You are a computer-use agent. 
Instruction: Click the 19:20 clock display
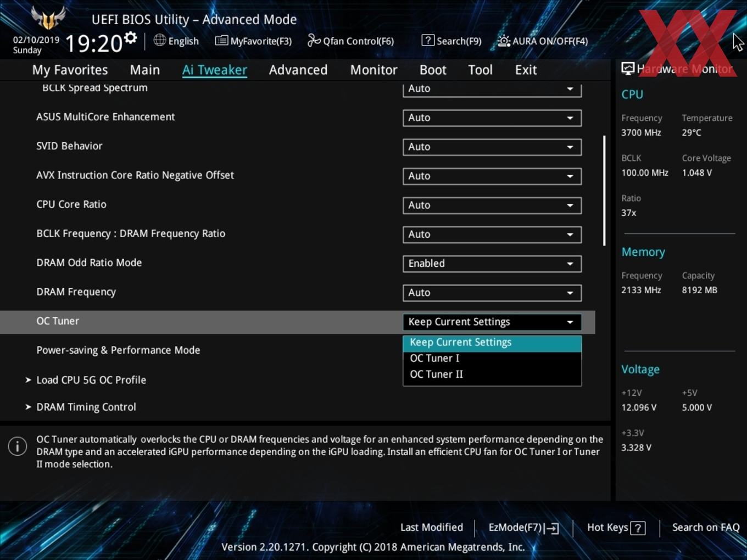(93, 43)
